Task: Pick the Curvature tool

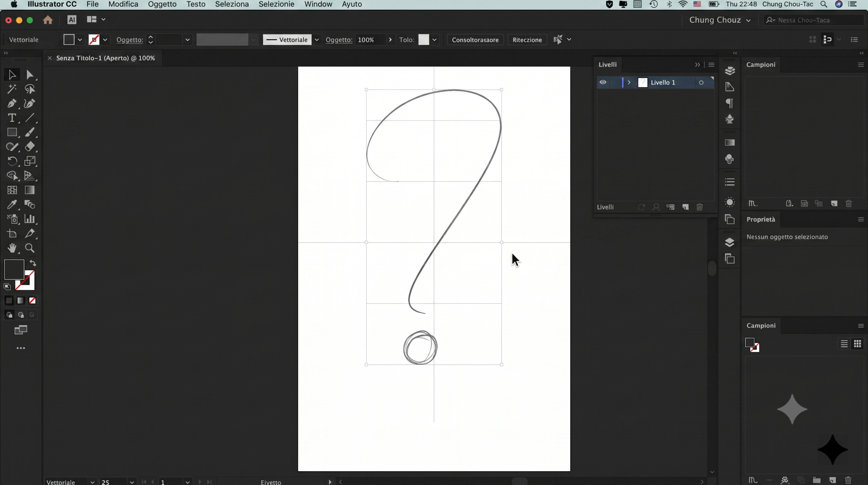Action: pyautogui.click(x=29, y=104)
